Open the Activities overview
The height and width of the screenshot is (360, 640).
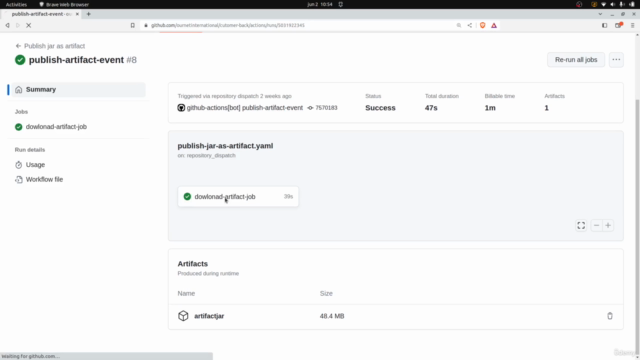[x=16, y=4]
